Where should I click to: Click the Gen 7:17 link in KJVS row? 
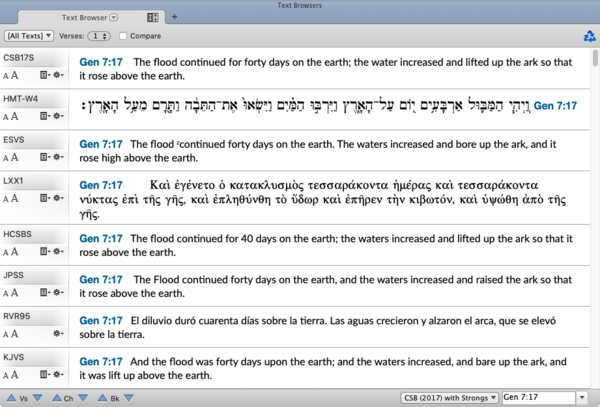(101, 361)
